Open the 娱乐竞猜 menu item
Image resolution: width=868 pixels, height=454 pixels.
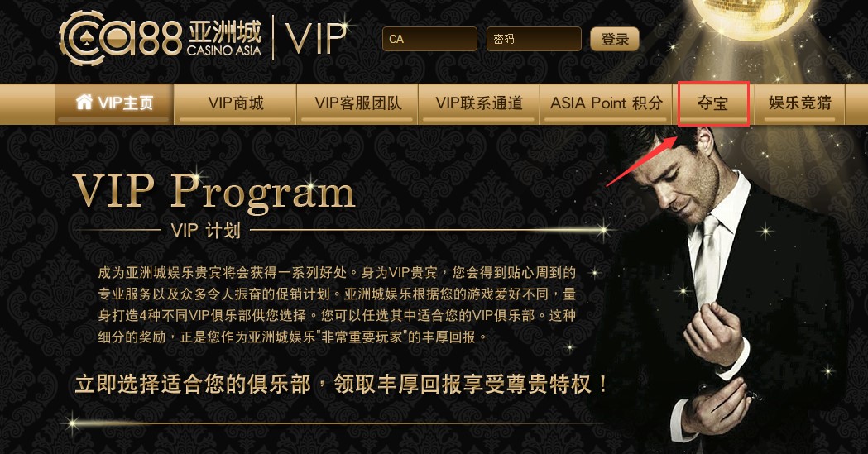coord(800,103)
